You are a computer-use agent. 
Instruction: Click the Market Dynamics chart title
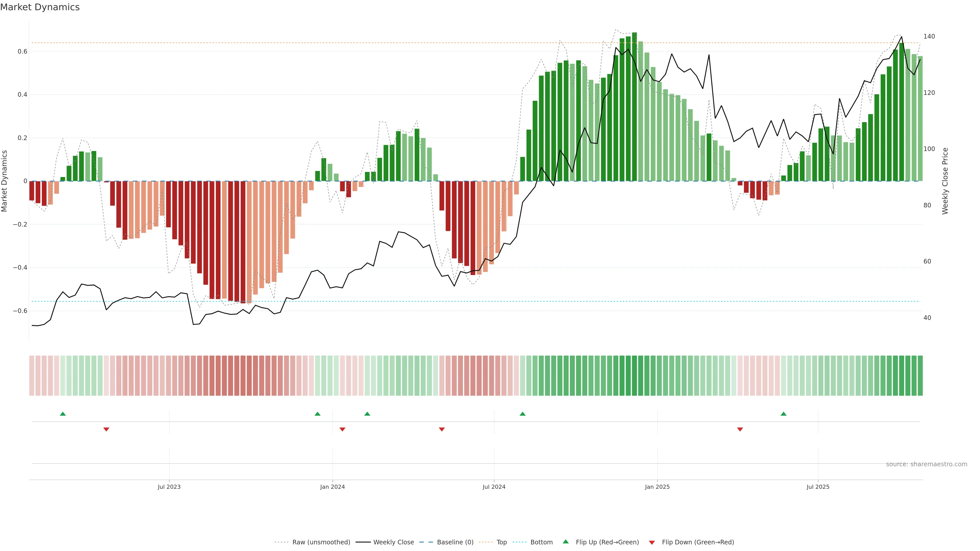tap(40, 7)
